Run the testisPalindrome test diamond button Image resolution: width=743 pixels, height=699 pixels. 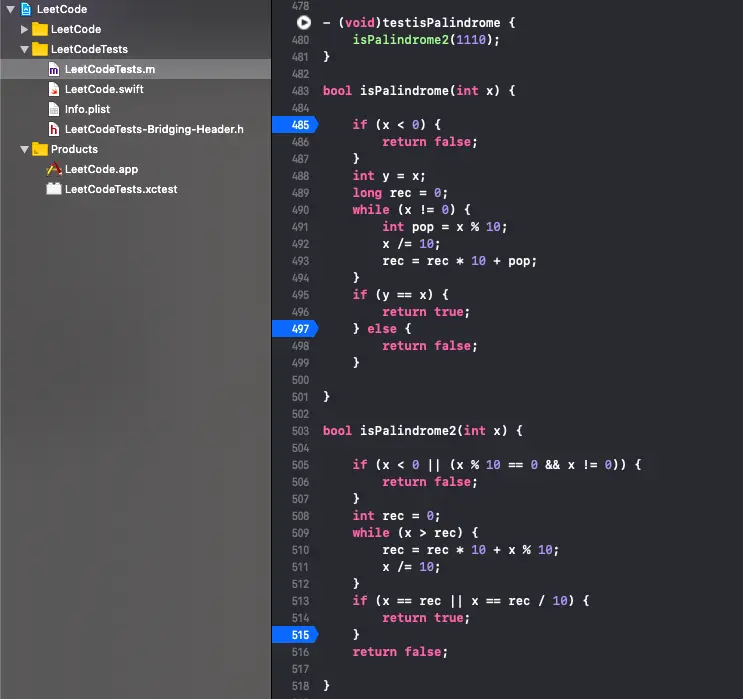pyautogui.click(x=303, y=22)
